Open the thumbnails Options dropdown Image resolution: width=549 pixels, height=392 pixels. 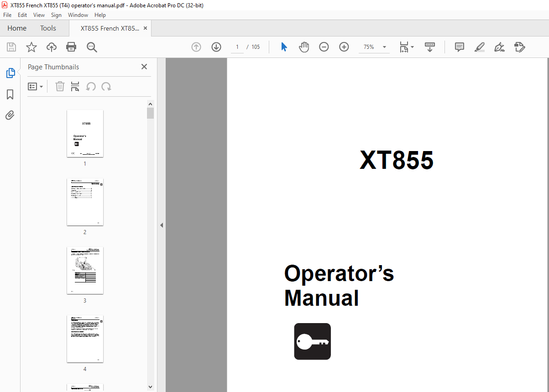[36, 86]
